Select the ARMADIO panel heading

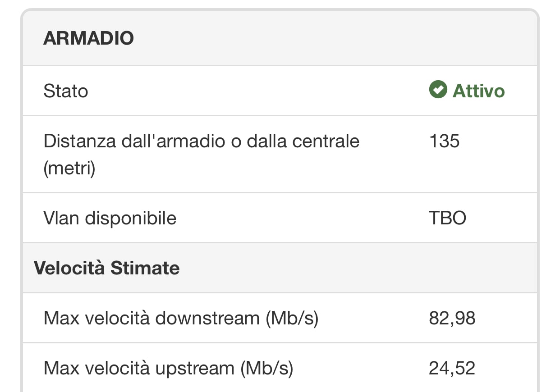coord(88,38)
